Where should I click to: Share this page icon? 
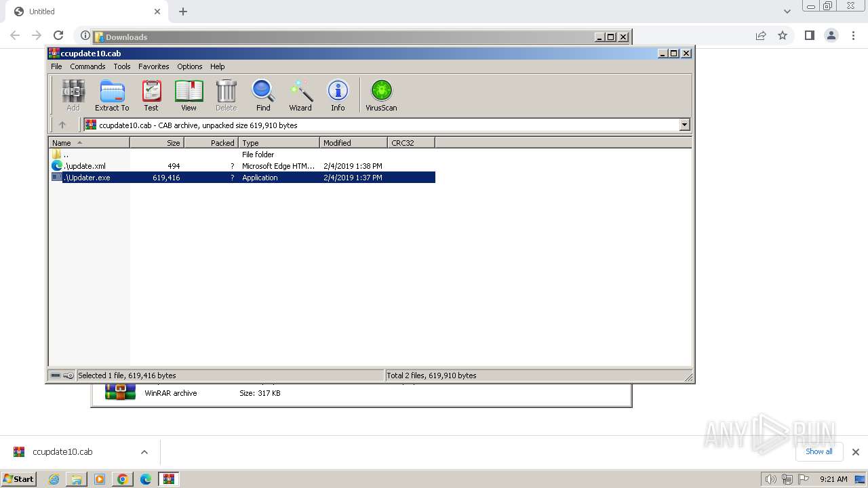761,35
